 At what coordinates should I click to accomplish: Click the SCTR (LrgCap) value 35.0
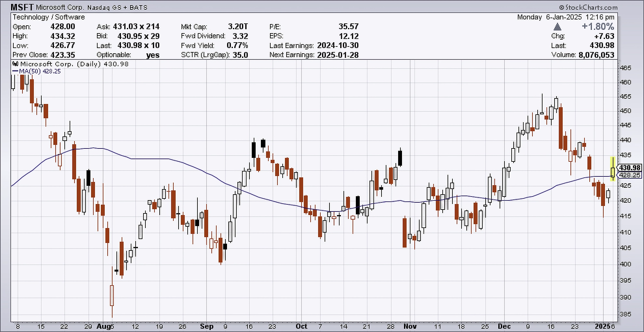pos(240,55)
